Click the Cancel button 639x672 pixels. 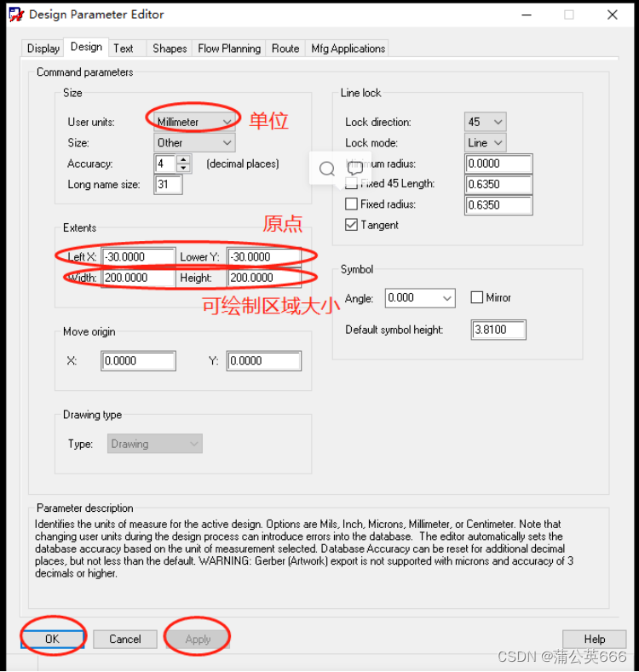pyautogui.click(x=124, y=639)
